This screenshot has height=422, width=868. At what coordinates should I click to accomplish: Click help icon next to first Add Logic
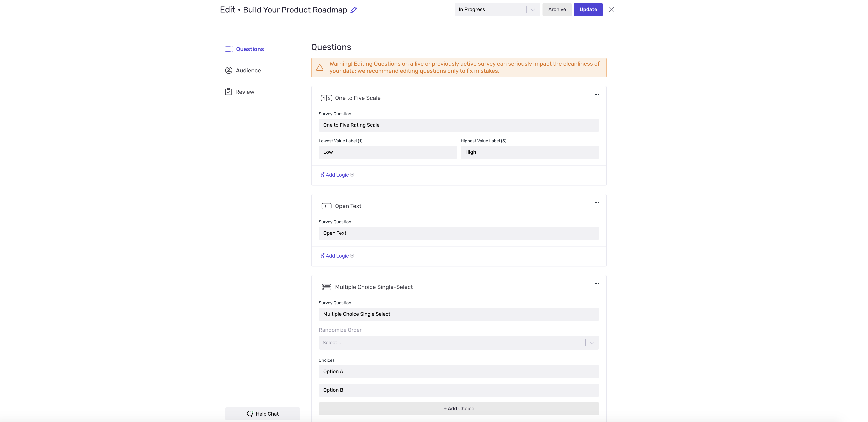[x=352, y=175]
